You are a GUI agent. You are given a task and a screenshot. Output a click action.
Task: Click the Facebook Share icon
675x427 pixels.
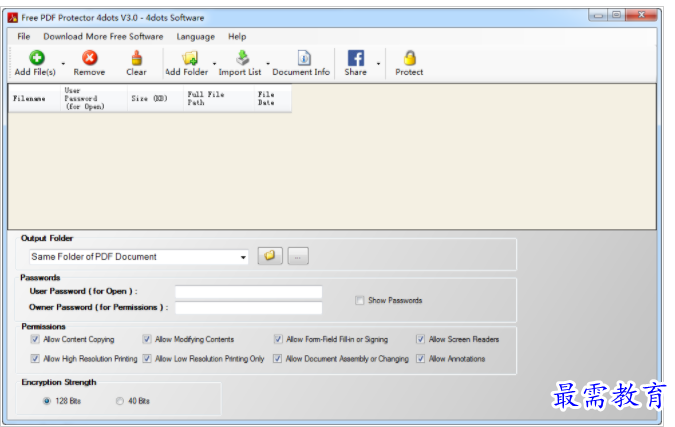point(356,58)
